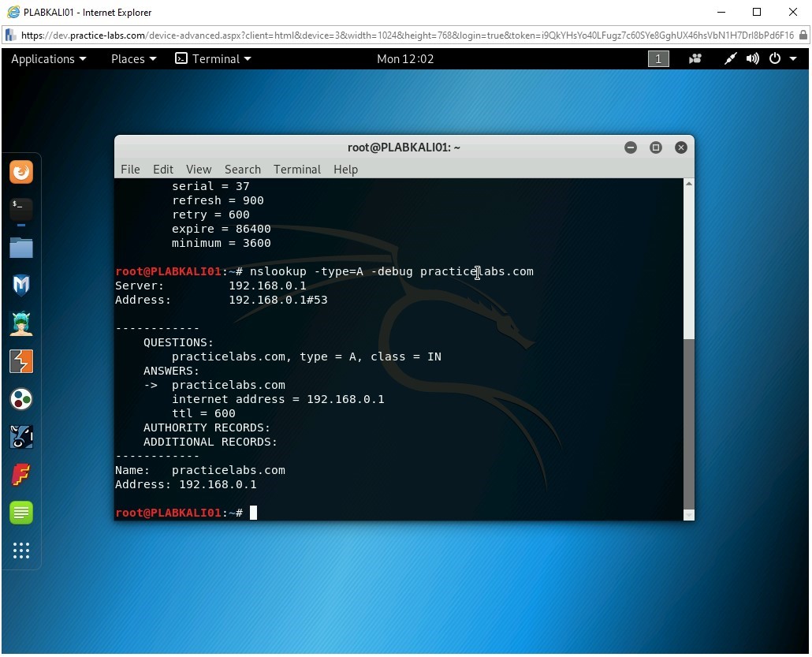Click the screen recorder camera icon
This screenshot has height=657, width=812.
[x=695, y=58]
